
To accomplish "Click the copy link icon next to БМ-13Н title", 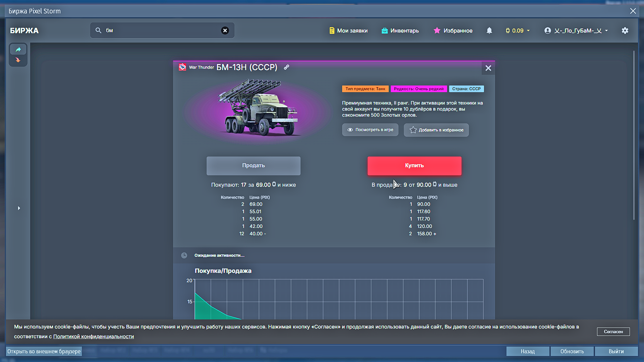I will [x=286, y=67].
